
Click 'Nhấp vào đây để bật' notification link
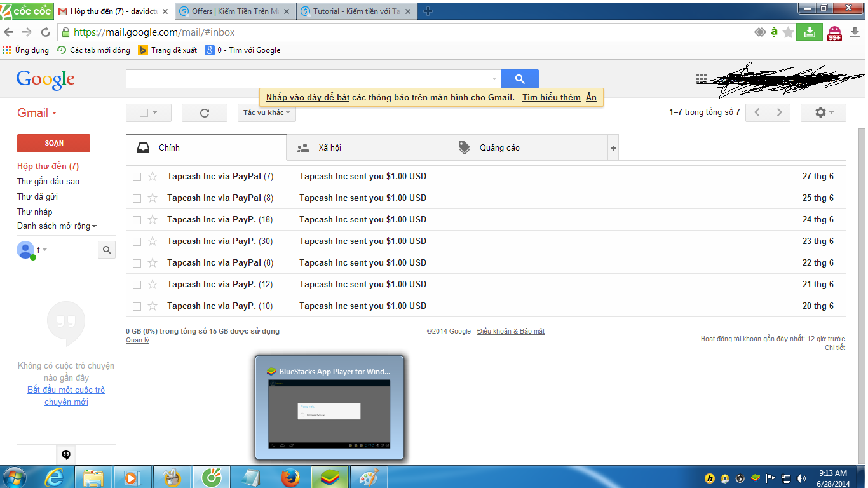point(308,97)
